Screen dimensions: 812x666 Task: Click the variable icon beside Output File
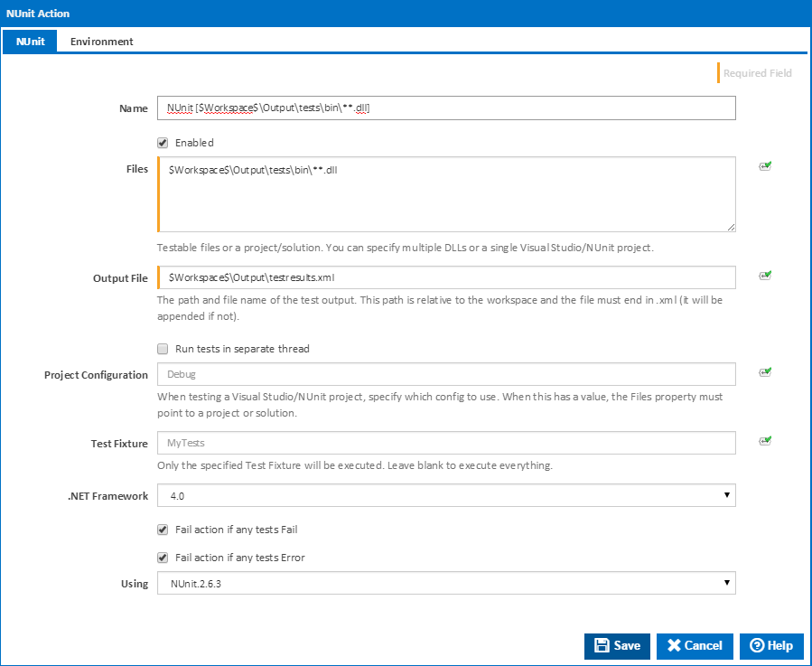click(x=765, y=276)
